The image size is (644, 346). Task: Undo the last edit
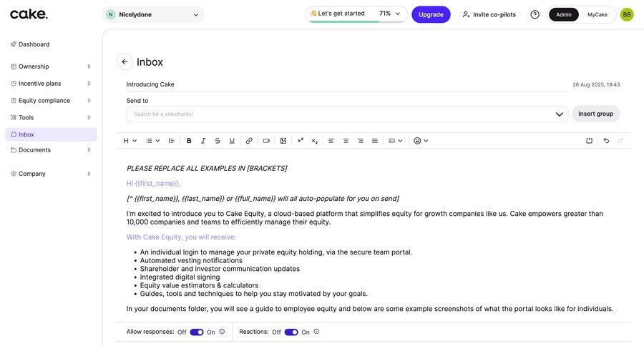click(x=606, y=141)
